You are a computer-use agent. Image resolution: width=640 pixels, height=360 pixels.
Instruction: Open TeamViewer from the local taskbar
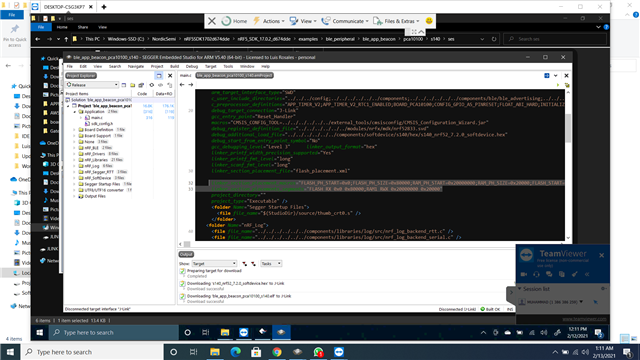click(339, 352)
